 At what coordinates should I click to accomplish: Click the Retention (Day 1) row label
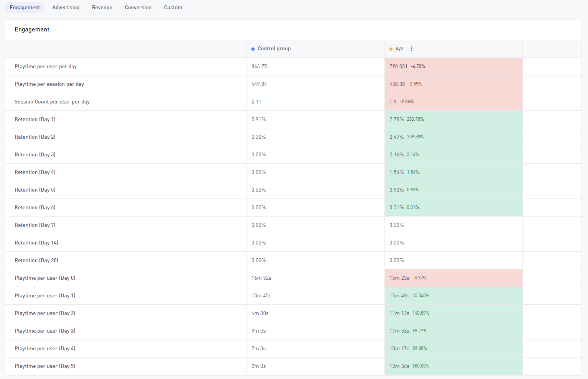point(35,120)
